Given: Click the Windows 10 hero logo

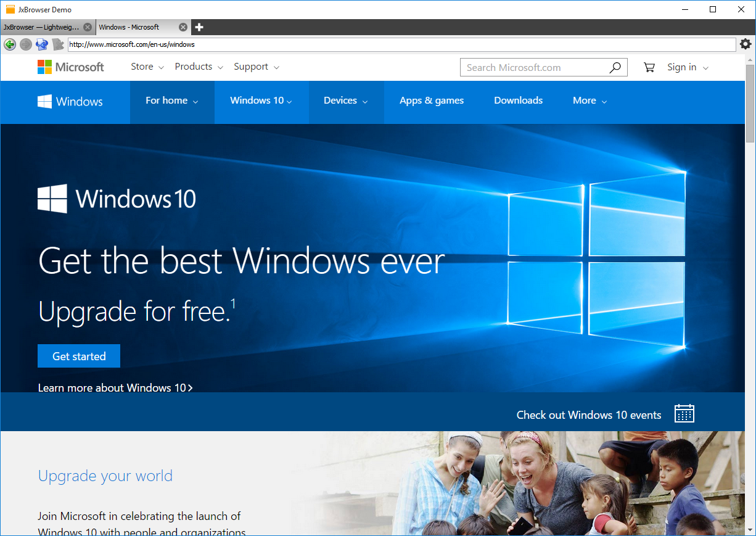Looking at the screenshot, I should tap(117, 199).
